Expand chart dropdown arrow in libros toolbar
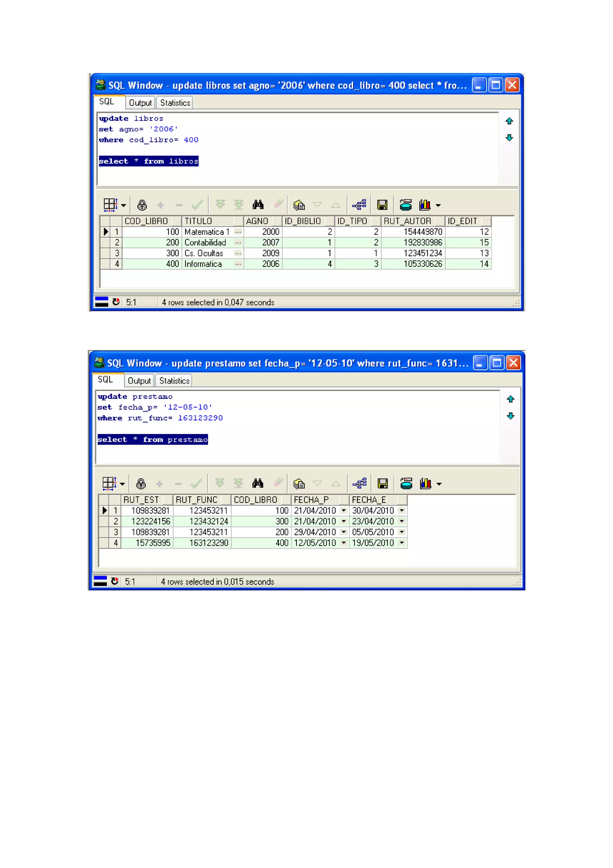The width and height of the screenshot is (613, 868). click(438, 205)
